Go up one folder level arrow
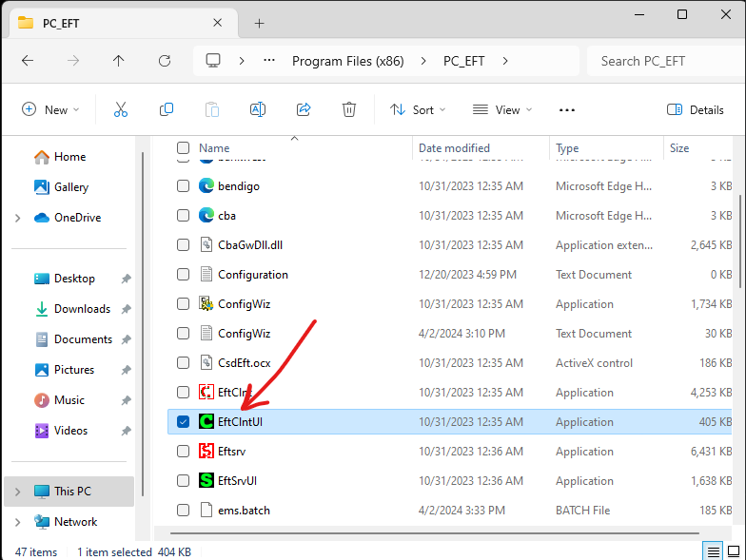Image resolution: width=746 pixels, height=560 pixels. pyautogui.click(x=118, y=61)
